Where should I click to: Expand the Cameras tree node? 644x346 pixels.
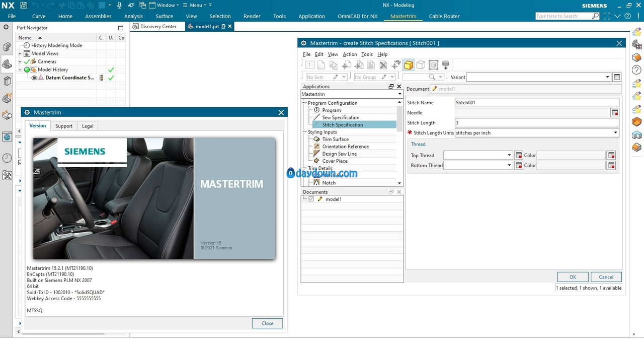[x=20, y=61]
